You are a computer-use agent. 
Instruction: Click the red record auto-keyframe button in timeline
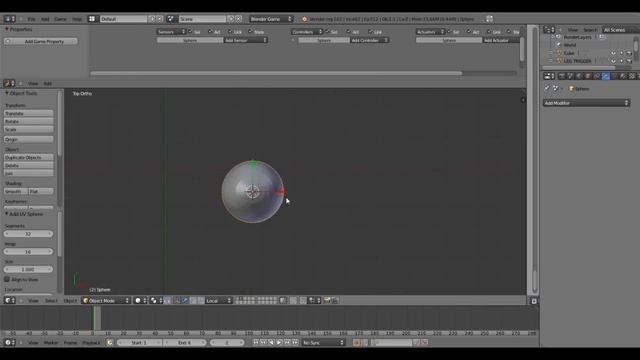356,342
